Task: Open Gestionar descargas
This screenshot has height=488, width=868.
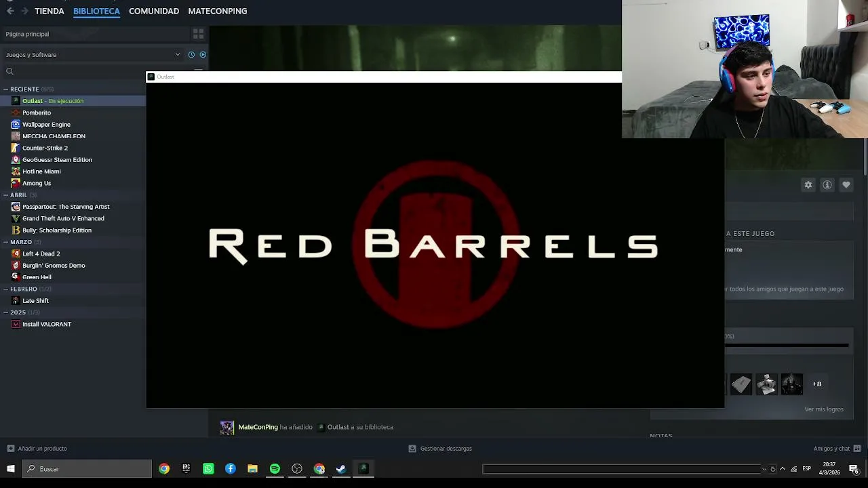Action: coord(440,449)
